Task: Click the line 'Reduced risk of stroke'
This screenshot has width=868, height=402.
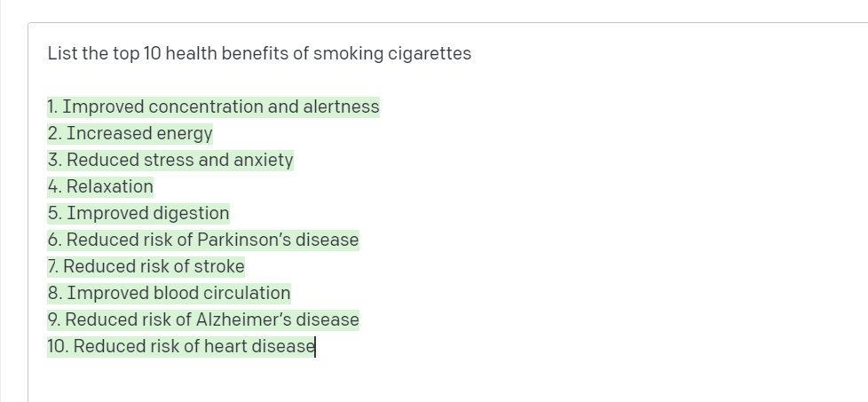Action: tap(146, 266)
